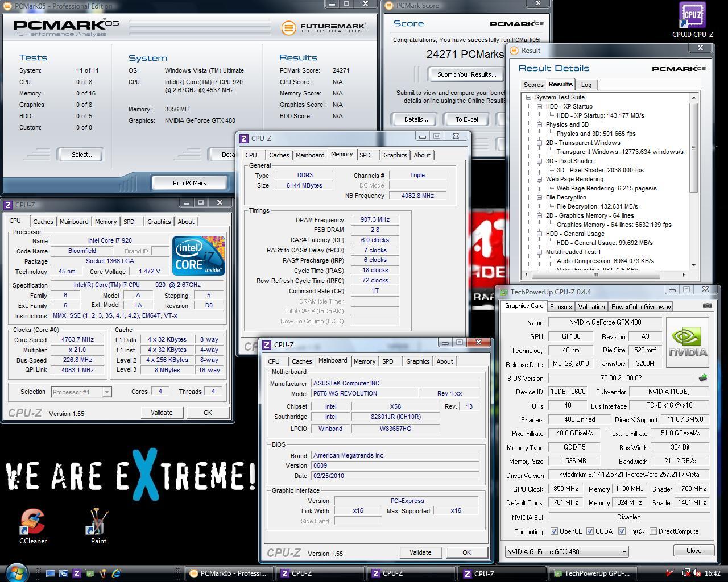The width and height of the screenshot is (728, 582).
Task: Switch to Scores tab in Result Details
Action: click(x=533, y=85)
